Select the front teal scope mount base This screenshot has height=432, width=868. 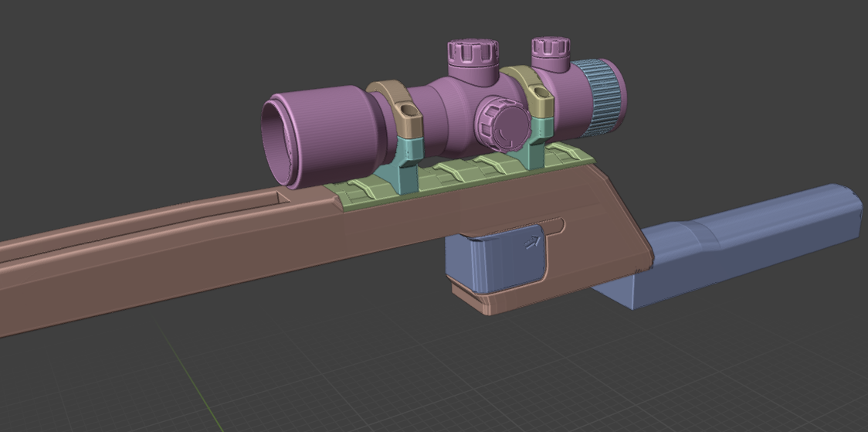pyautogui.click(x=403, y=165)
